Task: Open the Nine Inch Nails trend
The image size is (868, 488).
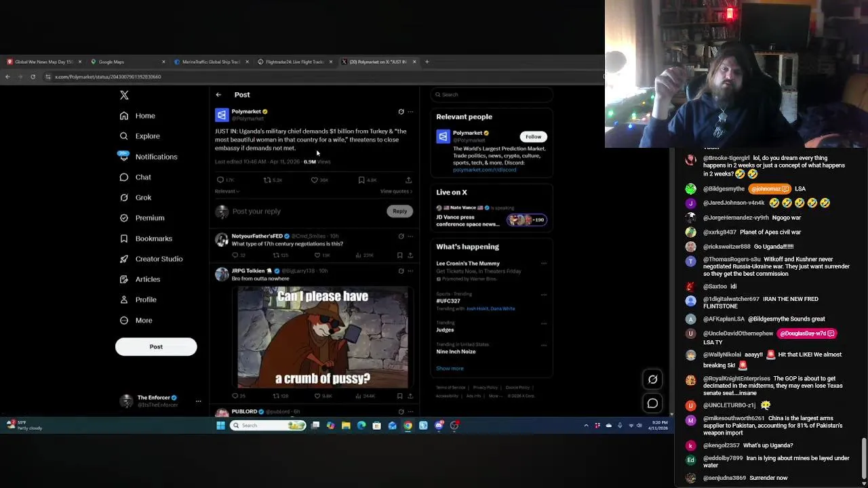Action: [x=456, y=352]
